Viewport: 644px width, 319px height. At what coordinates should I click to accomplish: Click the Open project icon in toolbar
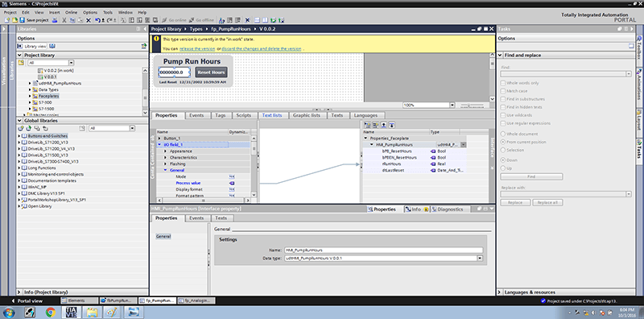click(x=14, y=19)
